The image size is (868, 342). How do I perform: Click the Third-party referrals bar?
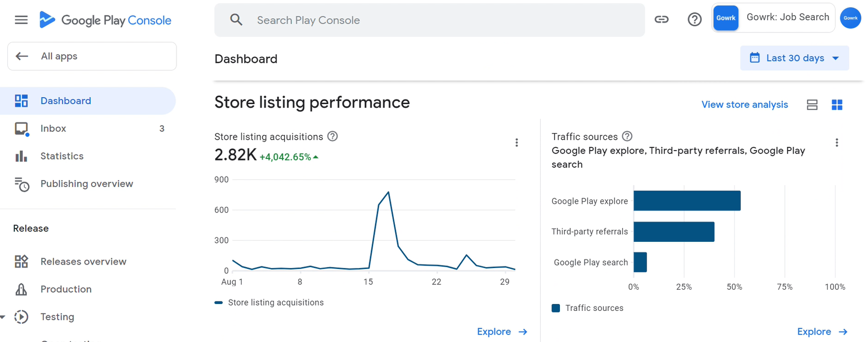pos(674,231)
